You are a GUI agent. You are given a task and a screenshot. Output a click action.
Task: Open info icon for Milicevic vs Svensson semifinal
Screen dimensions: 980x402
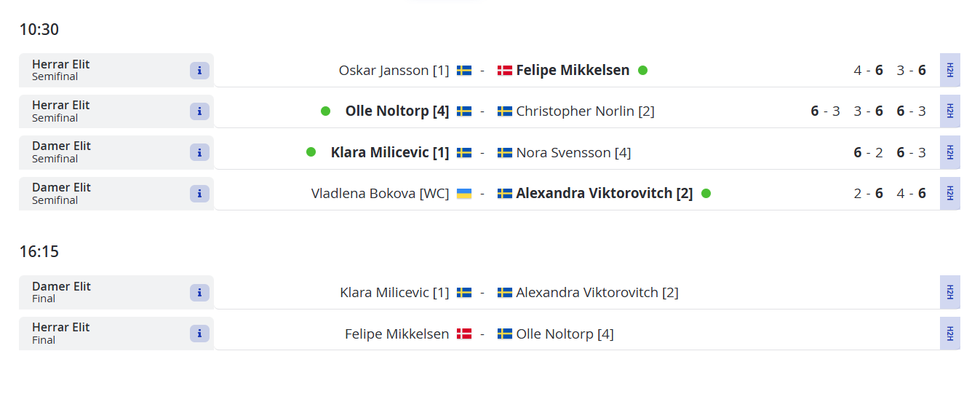(199, 152)
